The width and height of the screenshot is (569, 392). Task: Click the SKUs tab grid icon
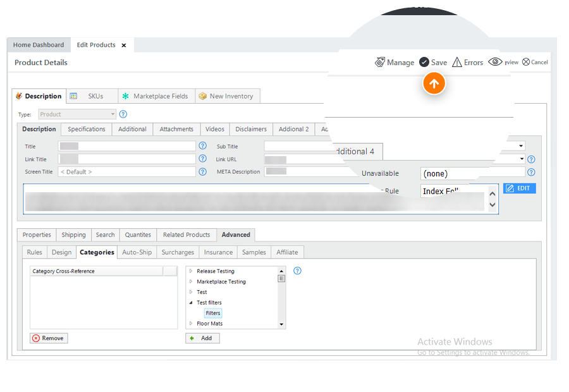(73, 96)
